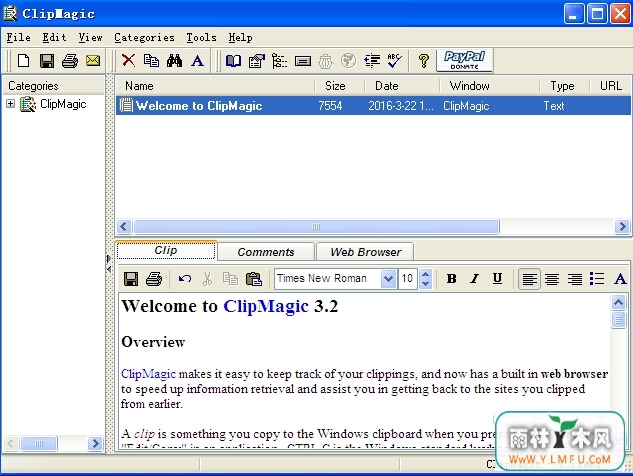
Task: Open the Edit menu
Action: click(54, 38)
